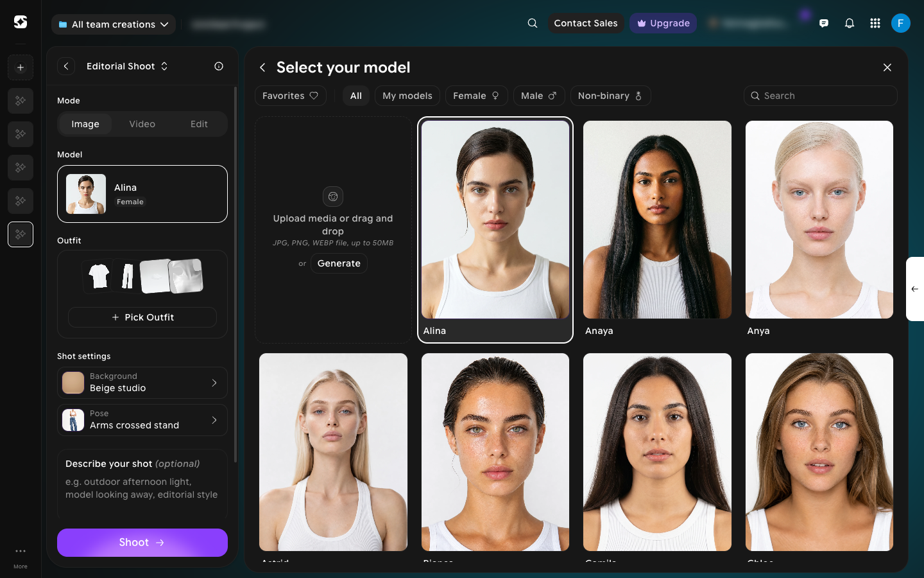Screen dimensions: 924x578
Task: Switch to the Image mode tab
Action: (x=85, y=124)
